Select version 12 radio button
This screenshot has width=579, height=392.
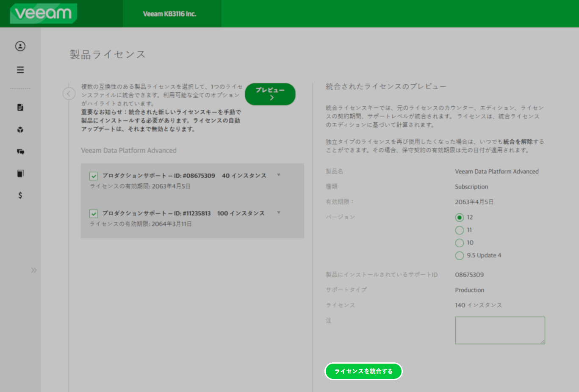click(x=460, y=218)
